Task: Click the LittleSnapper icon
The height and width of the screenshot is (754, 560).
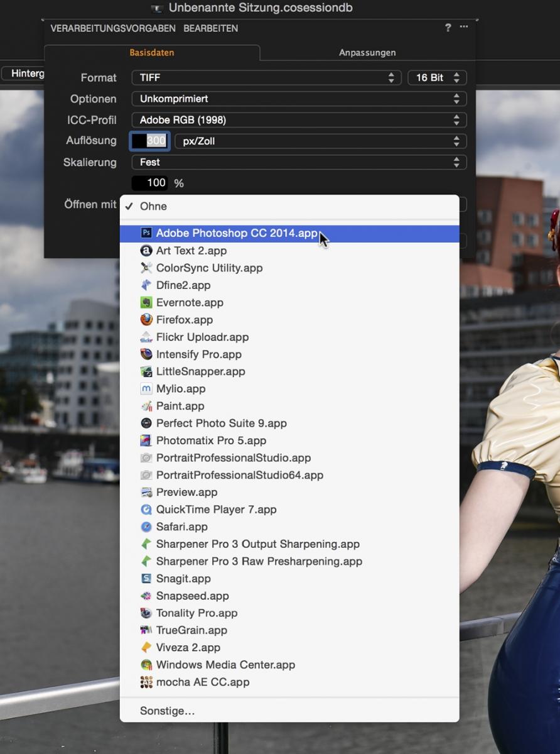Action: coord(146,371)
